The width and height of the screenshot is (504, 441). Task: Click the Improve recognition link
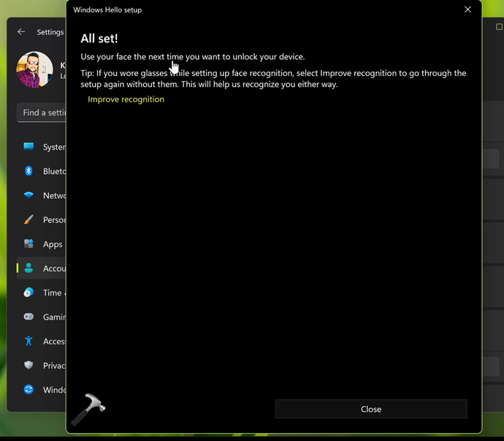point(126,99)
